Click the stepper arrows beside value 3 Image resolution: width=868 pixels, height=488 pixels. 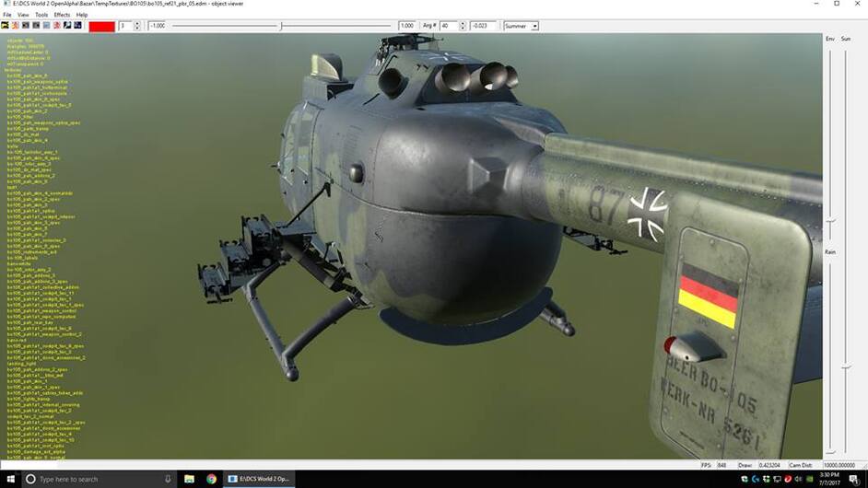[137, 26]
